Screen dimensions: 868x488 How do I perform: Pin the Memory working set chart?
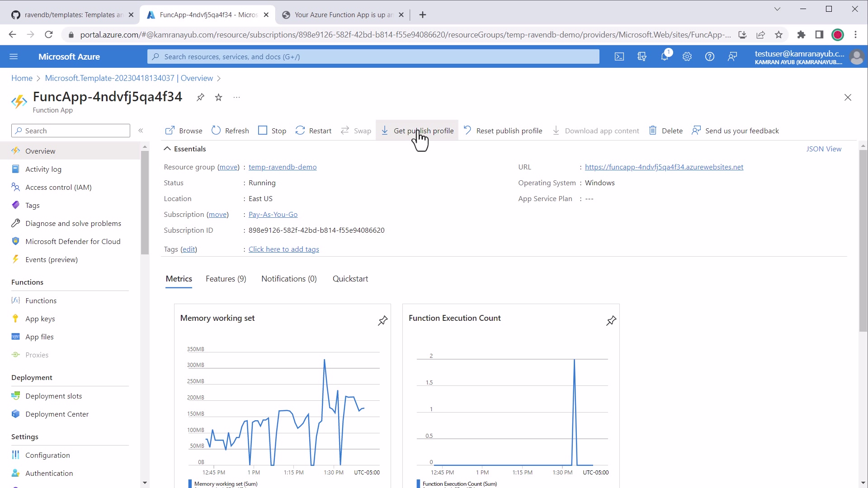click(383, 320)
